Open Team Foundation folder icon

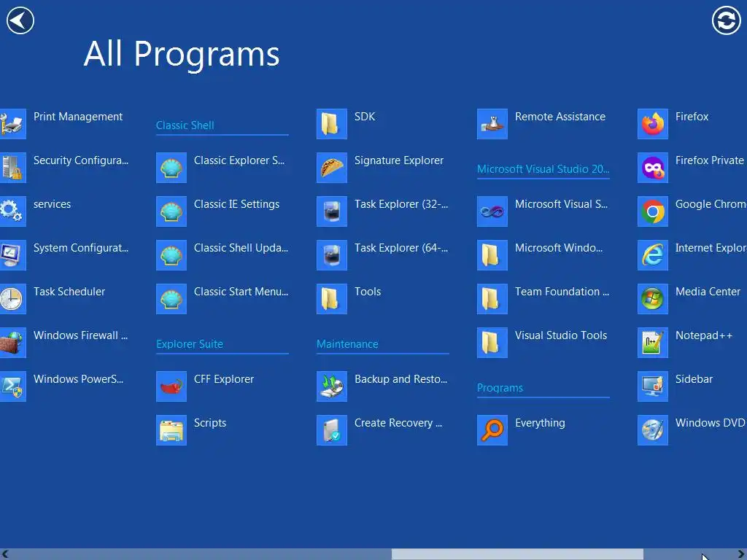pos(492,299)
